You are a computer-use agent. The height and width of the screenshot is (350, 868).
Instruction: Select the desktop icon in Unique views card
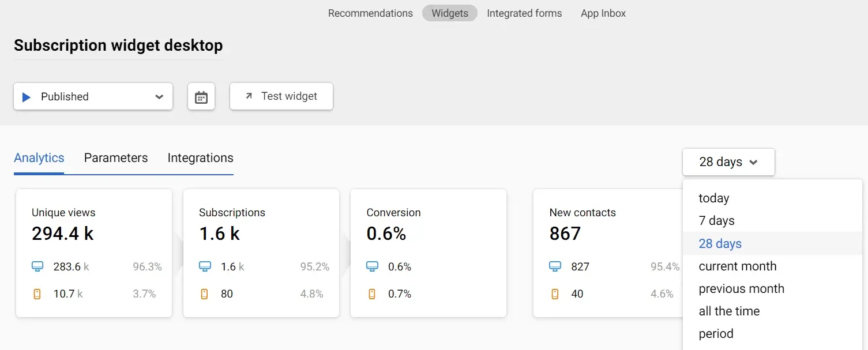point(37,266)
